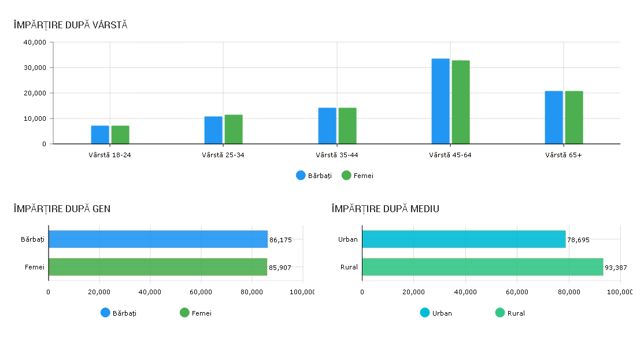This screenshot has width=644, height=337.
Task: Click green Femei legend circle under gender chart
Action: (184, 313)
